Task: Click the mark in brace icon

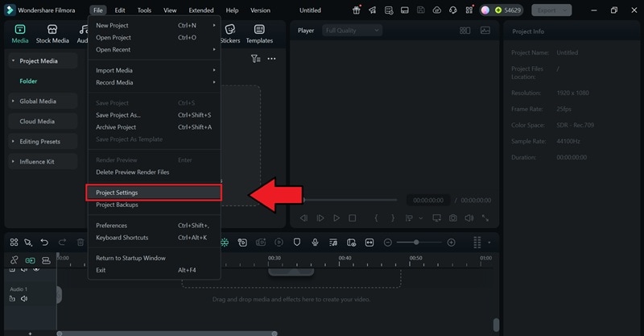Action: point(376,218)
